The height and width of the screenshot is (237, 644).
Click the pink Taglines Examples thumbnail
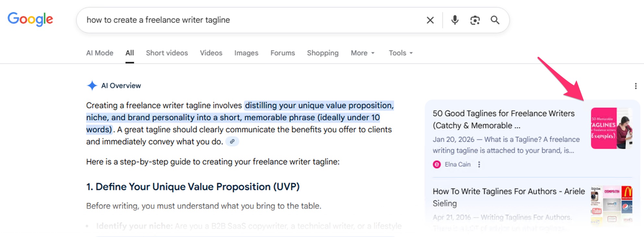(x=611, y=128)
